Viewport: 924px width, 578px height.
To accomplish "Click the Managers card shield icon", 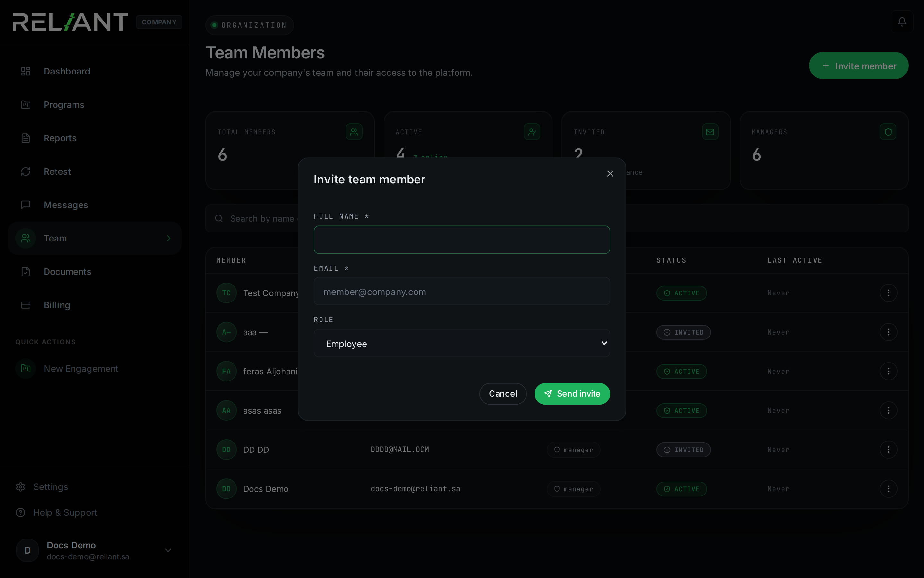I will click(888, 132).
